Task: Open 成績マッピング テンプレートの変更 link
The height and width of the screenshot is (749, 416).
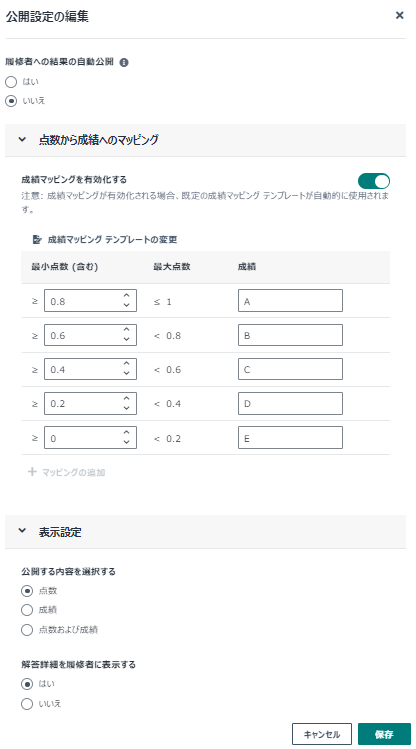Action: tap(112, 239)
